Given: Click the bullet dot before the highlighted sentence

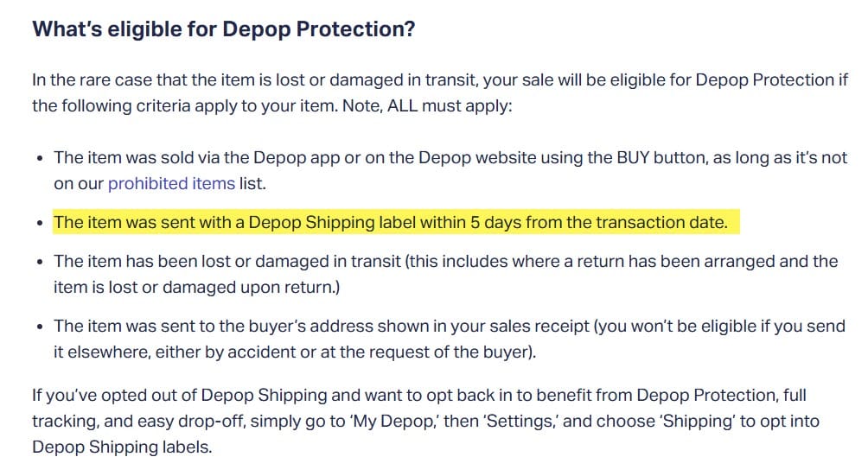Looking at the screenshot, I should (39, 224).
